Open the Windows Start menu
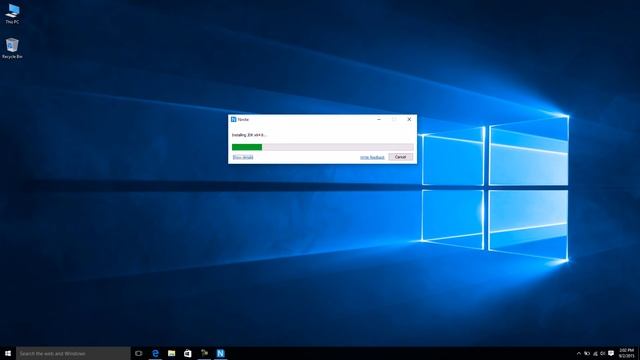 (x=8, y=353)
